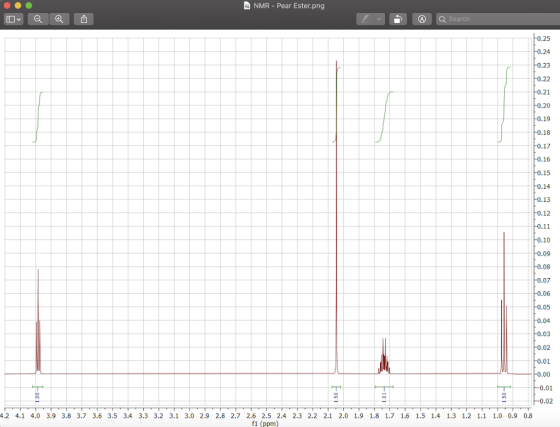Enter full screen with green button

(29, 5)
